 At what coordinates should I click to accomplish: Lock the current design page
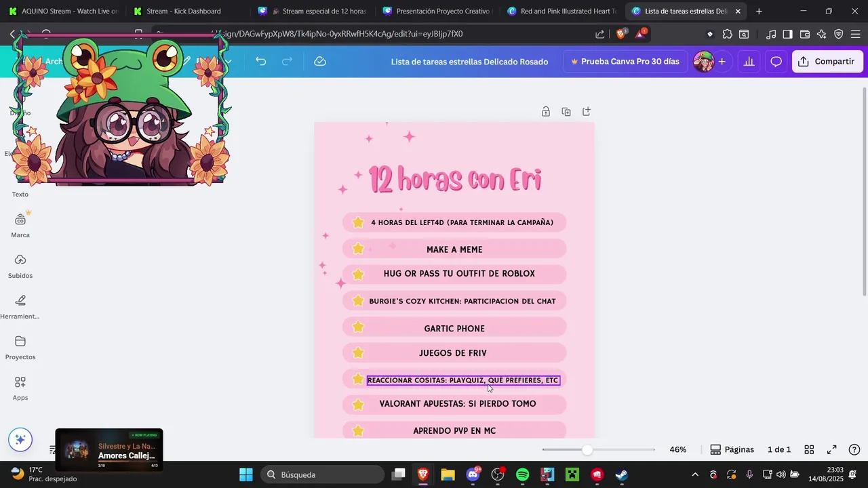click(545, 111)
